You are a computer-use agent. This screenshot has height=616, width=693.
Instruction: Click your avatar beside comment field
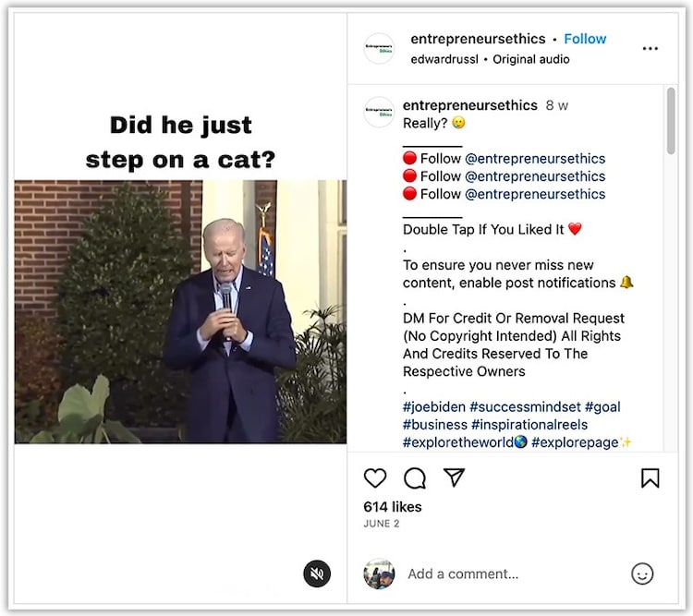[379, 574]
